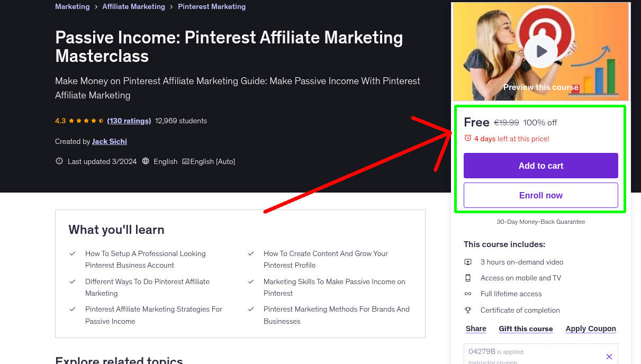Play the course preview video
The height and width of the screenshot is (364, 641).
pos(541,51)
